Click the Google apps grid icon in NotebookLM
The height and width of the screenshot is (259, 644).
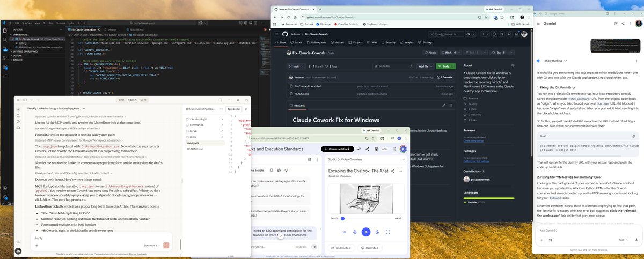(394, 149)
